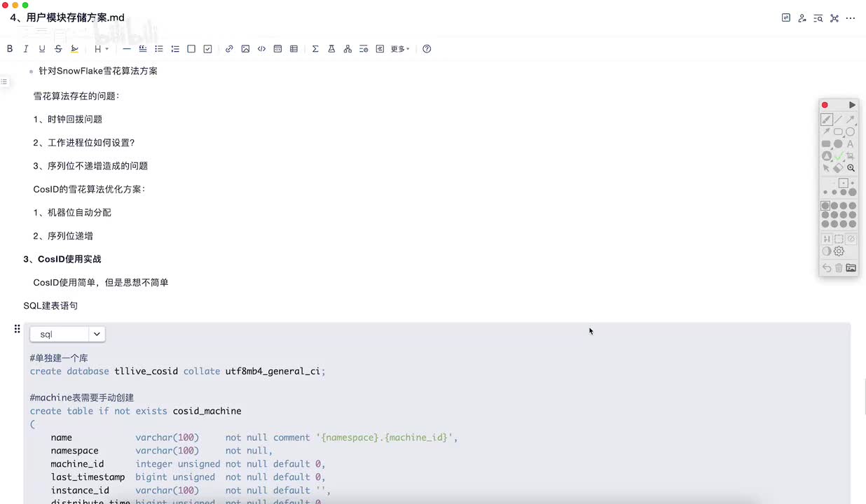Click the play arrow in annotation palette
Viewport: 866px width, 504px height.
852,105
